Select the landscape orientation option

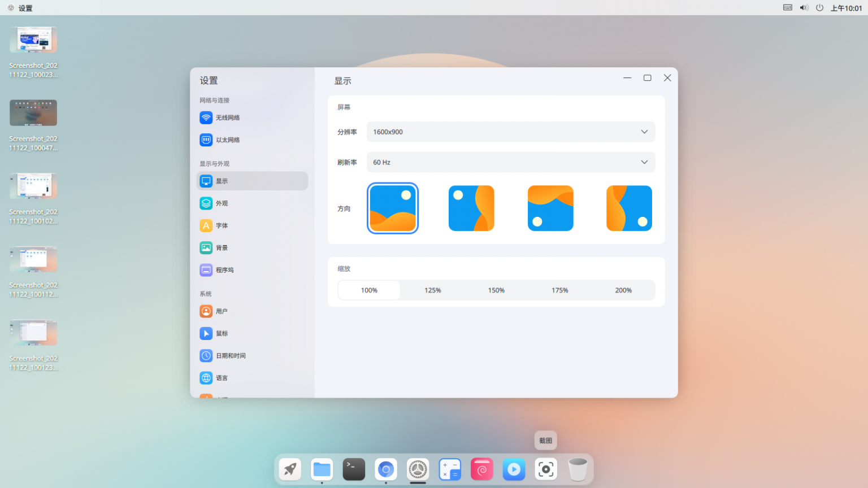(392, 208)
